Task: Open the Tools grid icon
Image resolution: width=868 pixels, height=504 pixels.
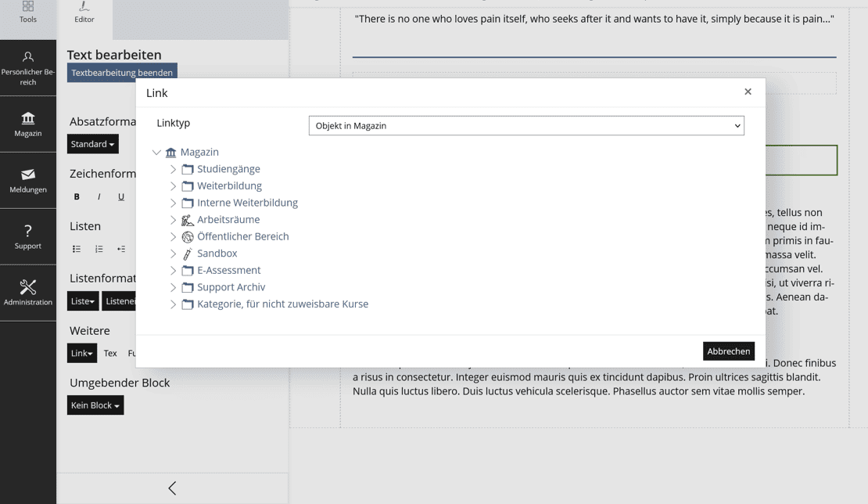Action: tap(28, 8)
